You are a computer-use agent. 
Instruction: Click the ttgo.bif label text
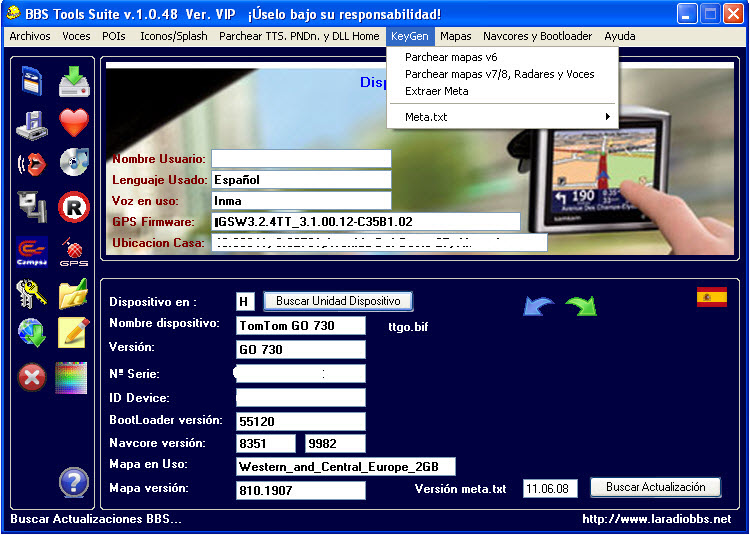click(x=408, y=328)
